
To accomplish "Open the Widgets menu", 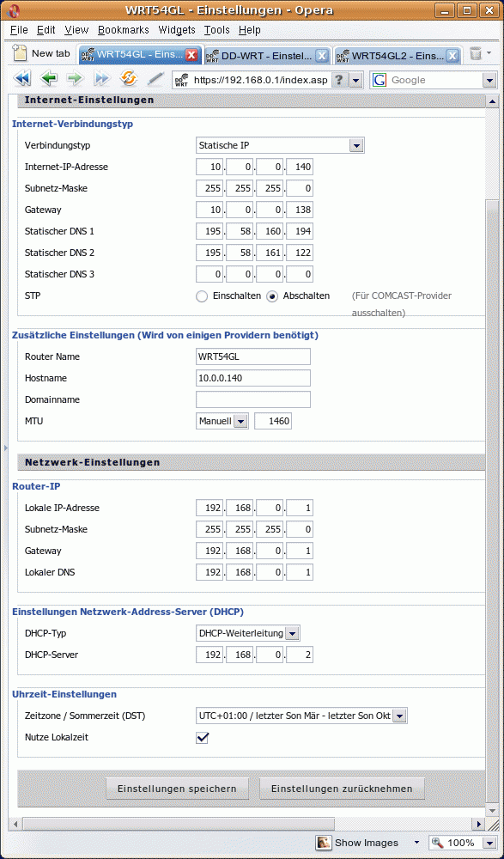I will (x=176, y=30).
